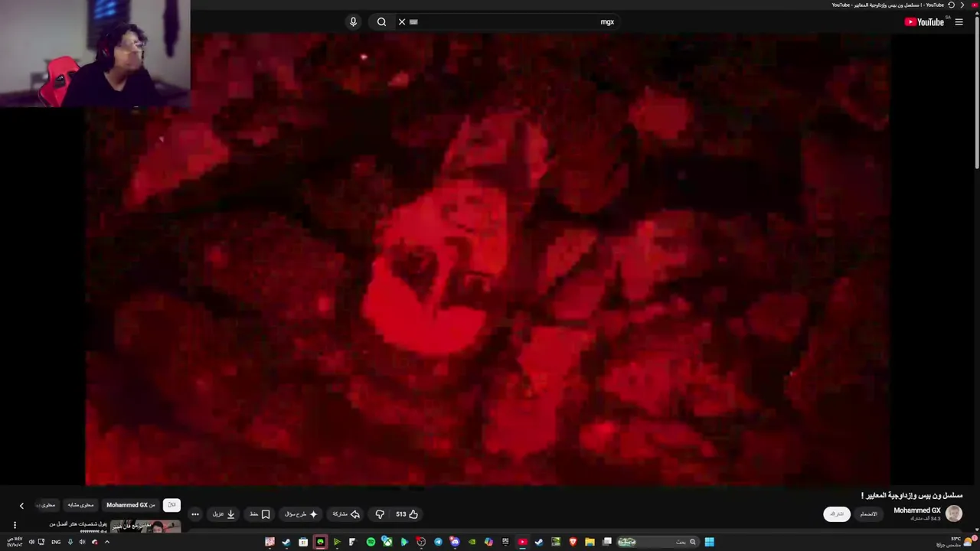Reload the page from title bar icon
The height and width of the screenshot is (551, 980).
pos(952,5)
